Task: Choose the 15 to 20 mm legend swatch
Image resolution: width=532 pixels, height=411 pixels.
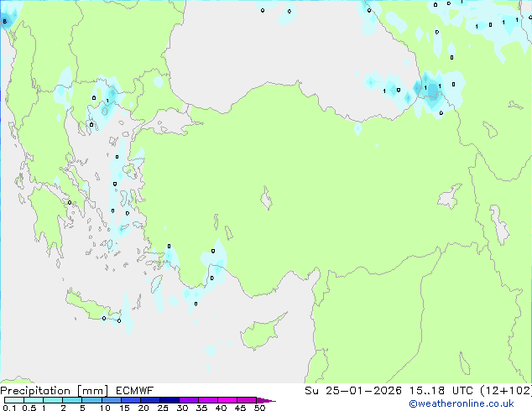Action: click(133, 401)
